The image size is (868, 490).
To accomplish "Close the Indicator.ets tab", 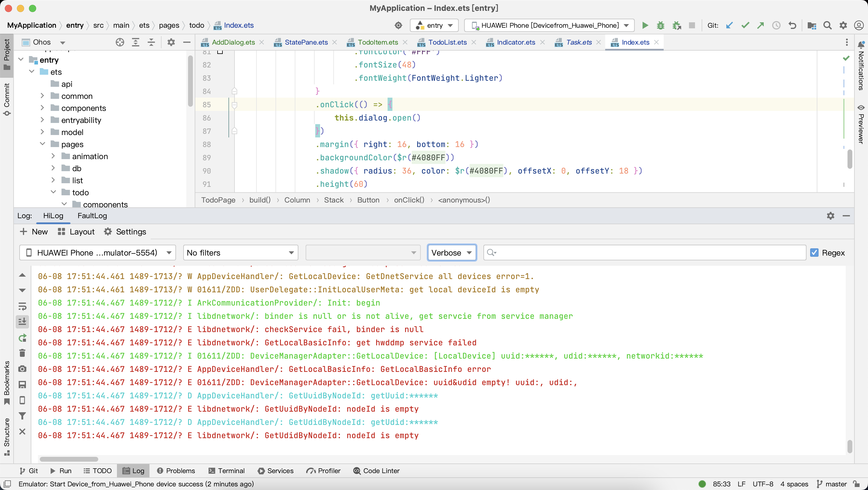I will (542, 42).
